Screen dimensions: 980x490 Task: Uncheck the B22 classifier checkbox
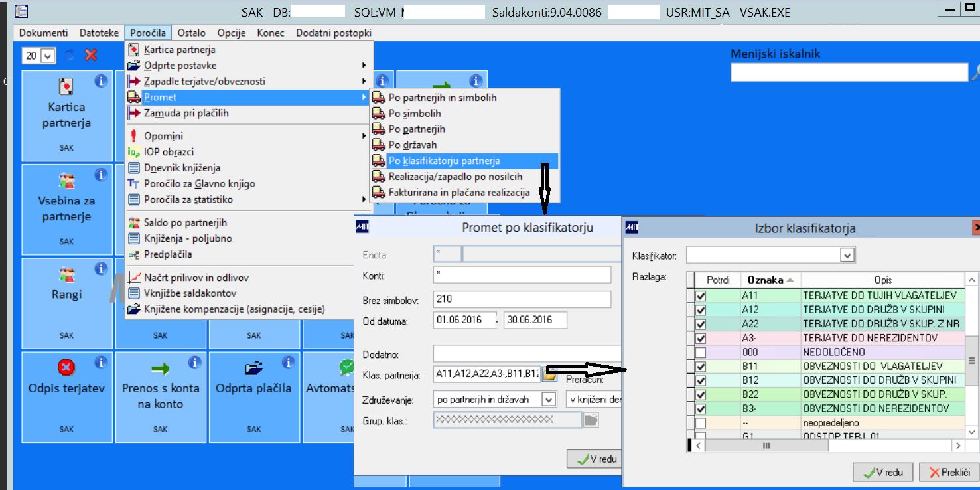(x=701, y=394)
